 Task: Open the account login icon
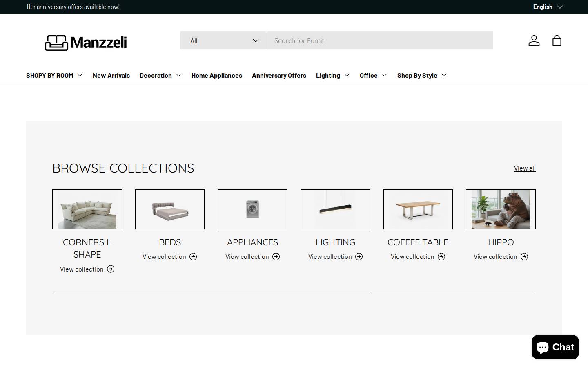coord(534,40)
